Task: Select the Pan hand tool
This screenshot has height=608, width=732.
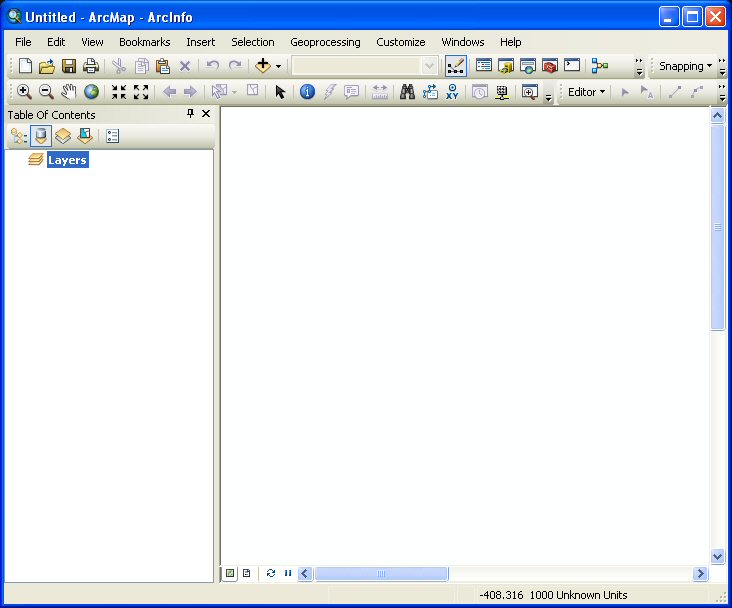Action: pos(69,92)
